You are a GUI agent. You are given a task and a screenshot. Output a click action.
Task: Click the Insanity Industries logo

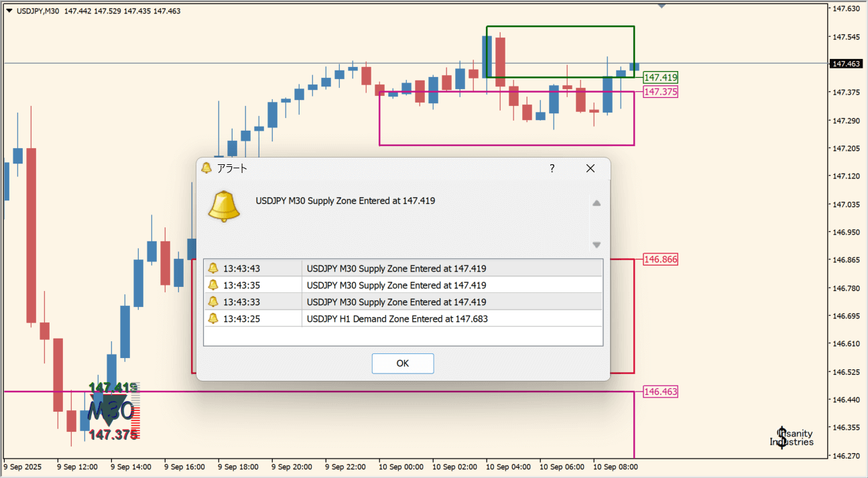click(792, 438)
